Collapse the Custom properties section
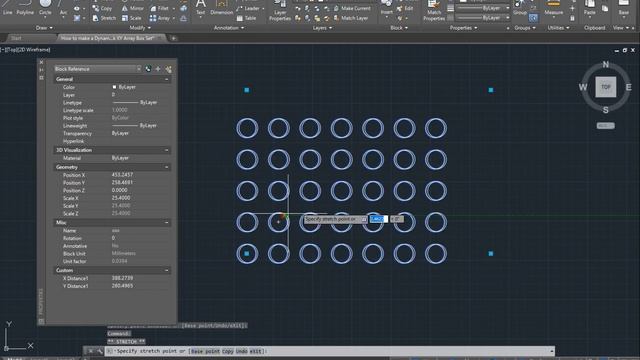 167,270
